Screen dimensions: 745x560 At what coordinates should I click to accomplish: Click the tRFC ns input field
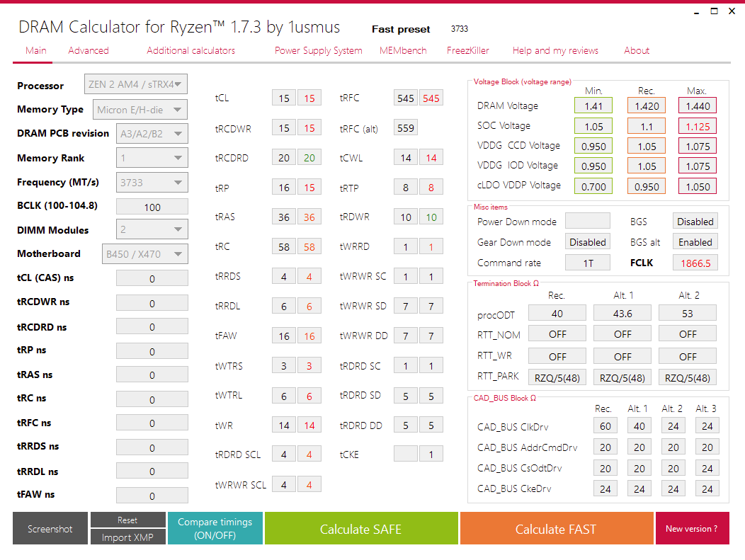[x=152, y=423]
